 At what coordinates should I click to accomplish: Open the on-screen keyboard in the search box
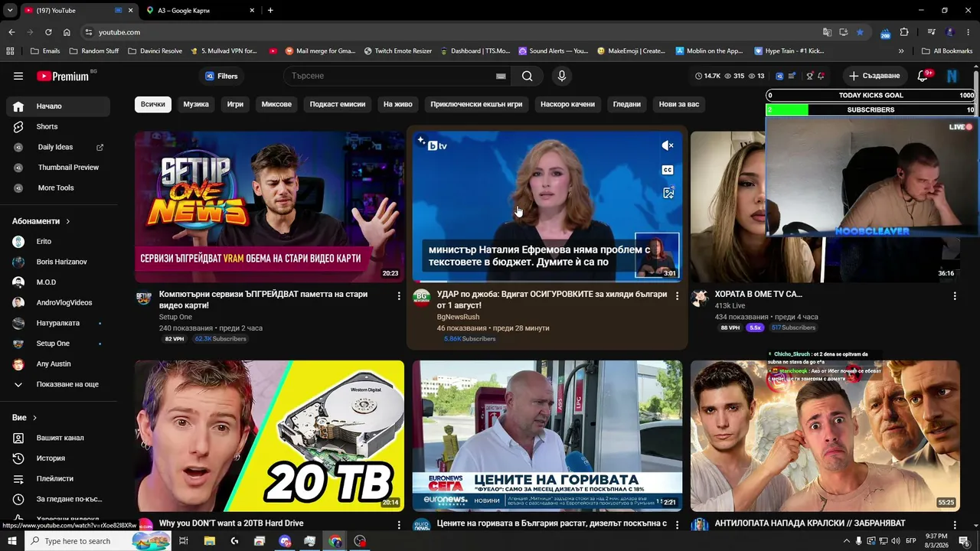pos(501,76)
